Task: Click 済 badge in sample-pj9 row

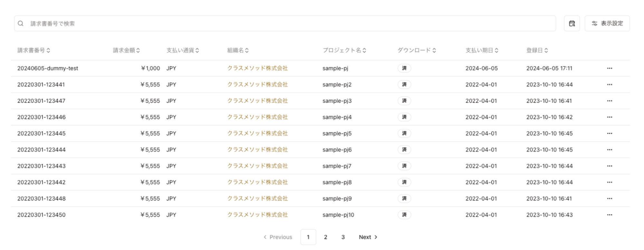Action: pos(404,198)
